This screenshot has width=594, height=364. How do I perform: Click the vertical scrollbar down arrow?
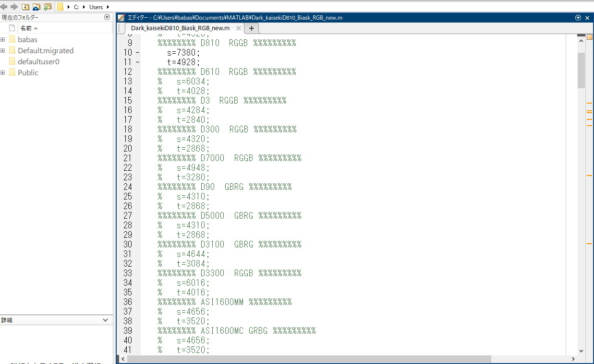click(581, 351)
